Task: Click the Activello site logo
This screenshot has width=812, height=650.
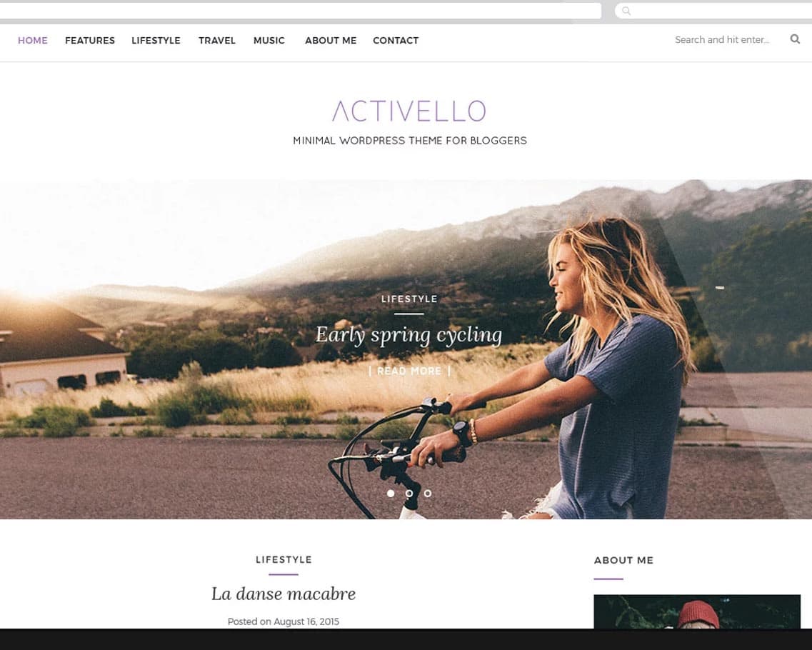Action: tap(409, 111)
